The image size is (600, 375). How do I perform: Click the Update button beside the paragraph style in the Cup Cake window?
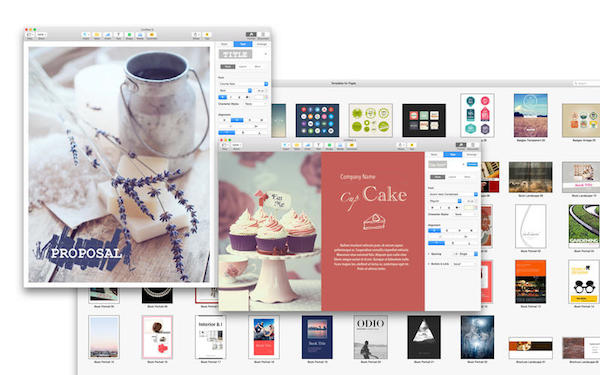[x=472, y=164]
